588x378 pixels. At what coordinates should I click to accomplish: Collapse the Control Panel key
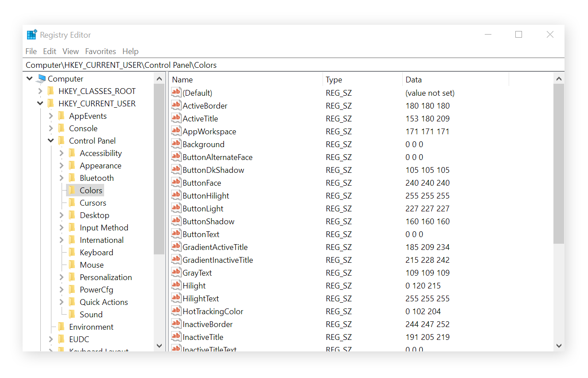(51, 140)
